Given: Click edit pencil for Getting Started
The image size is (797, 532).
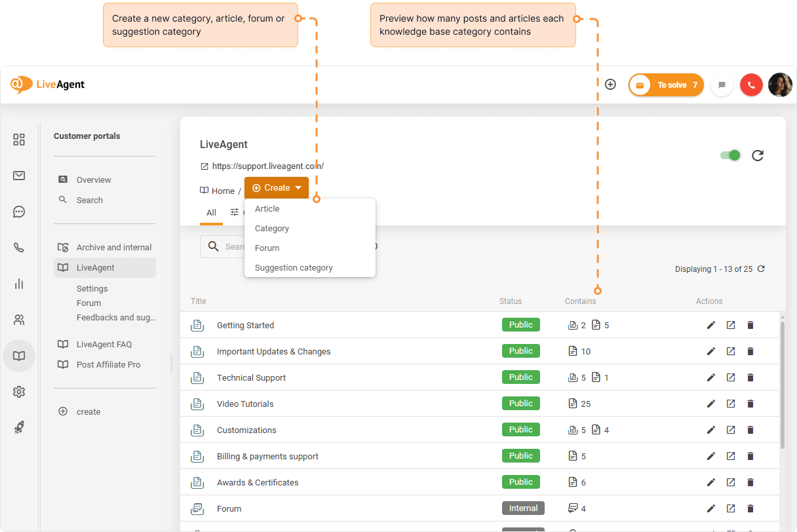Looking at the screenshot, I should pyautogui.click(x=711, y=326).
